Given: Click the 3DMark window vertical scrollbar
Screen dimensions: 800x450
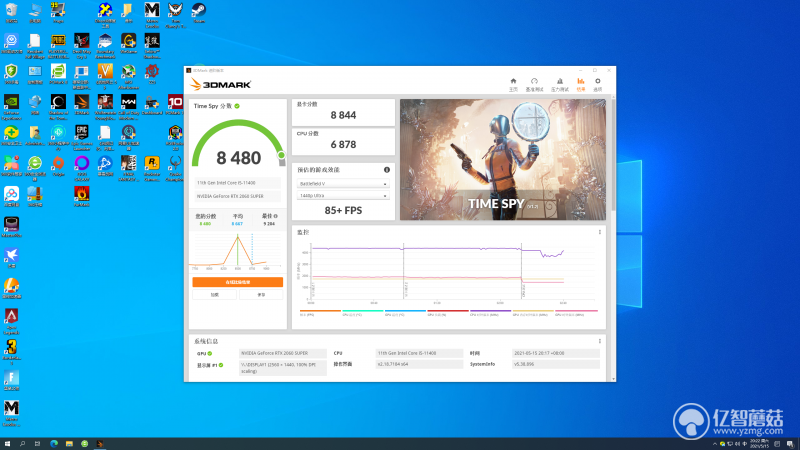Looking at the screenshot, I should 613,153.
